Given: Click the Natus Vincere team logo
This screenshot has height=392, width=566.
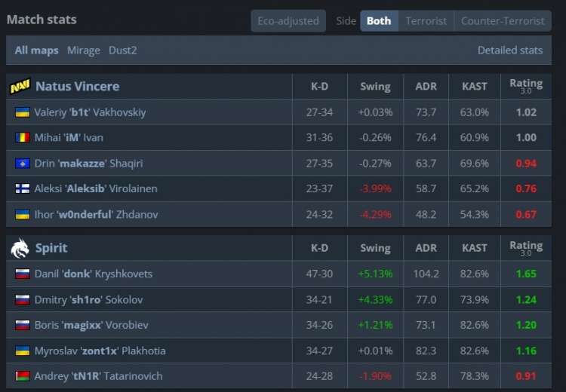Looking at the screenshot, I should tap(20, 87).
